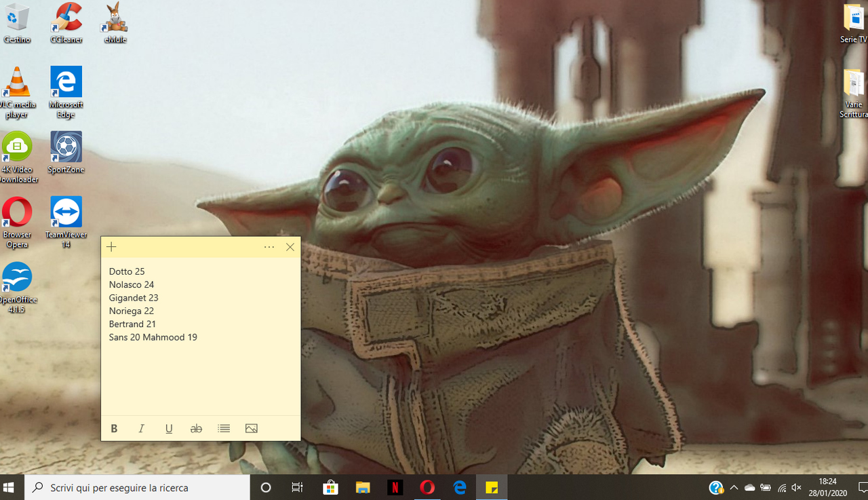The height and width of the screenshot is (500, 868).
Task: Open File Explorer from the taskbar
Action: (363, 488)
